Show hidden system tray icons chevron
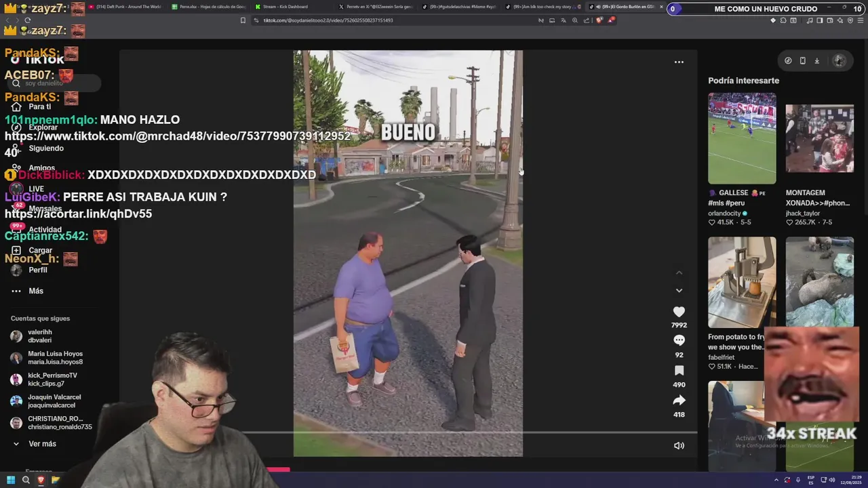This screenshot has width=868, height=488. pos(776,480)
